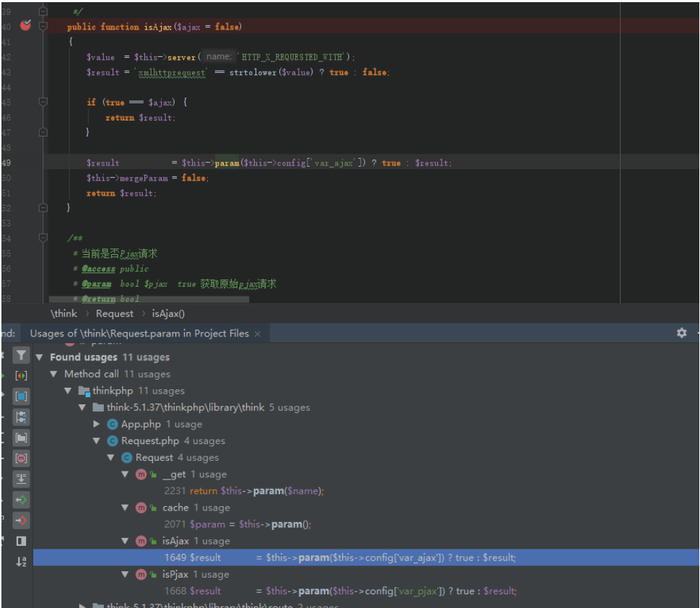Click Request in the breadcrumb bar
The height and width of the screenshot is (608, 700).
(x=114, y=314)
